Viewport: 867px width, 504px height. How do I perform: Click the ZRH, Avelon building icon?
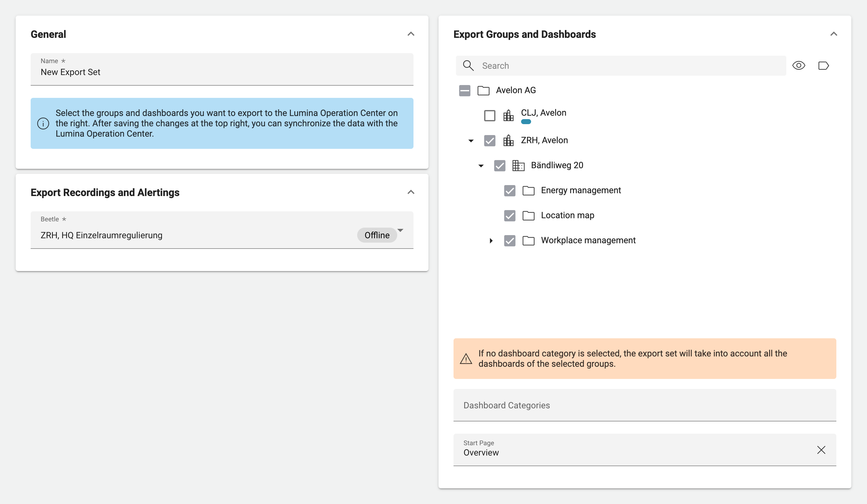point(508,140)
